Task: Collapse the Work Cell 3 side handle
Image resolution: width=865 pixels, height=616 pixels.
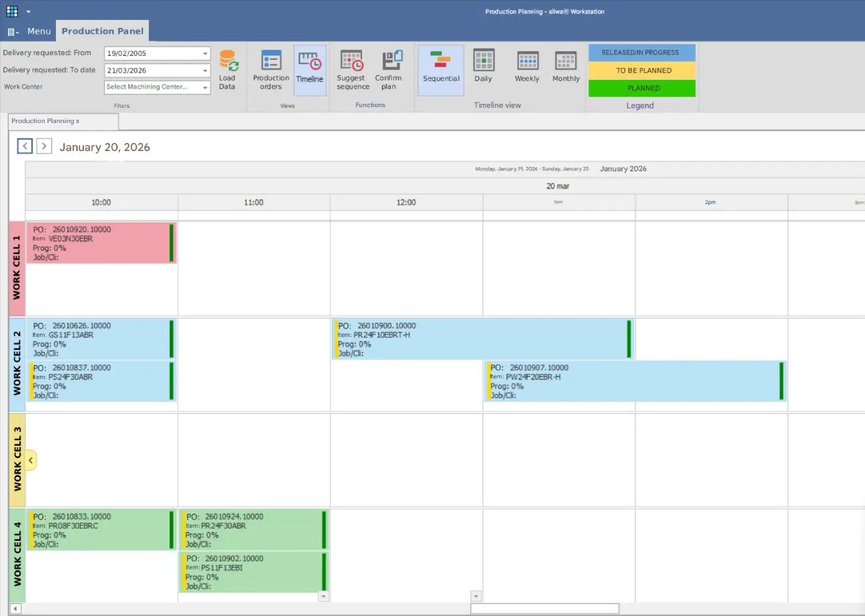Action: click(x=30, y=460)
